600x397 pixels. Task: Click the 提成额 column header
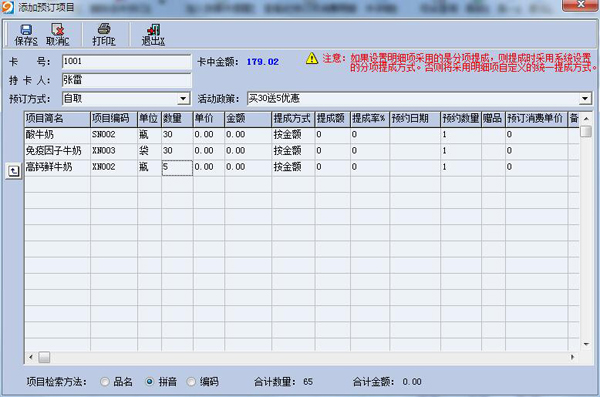(333, 119)
